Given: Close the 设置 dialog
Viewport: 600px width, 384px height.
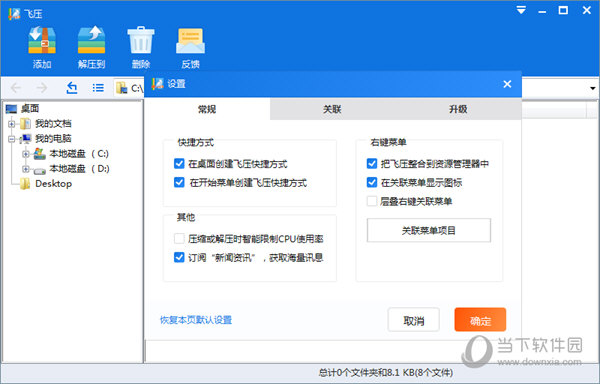Looking at the screenshot, I should pos(507,84).
